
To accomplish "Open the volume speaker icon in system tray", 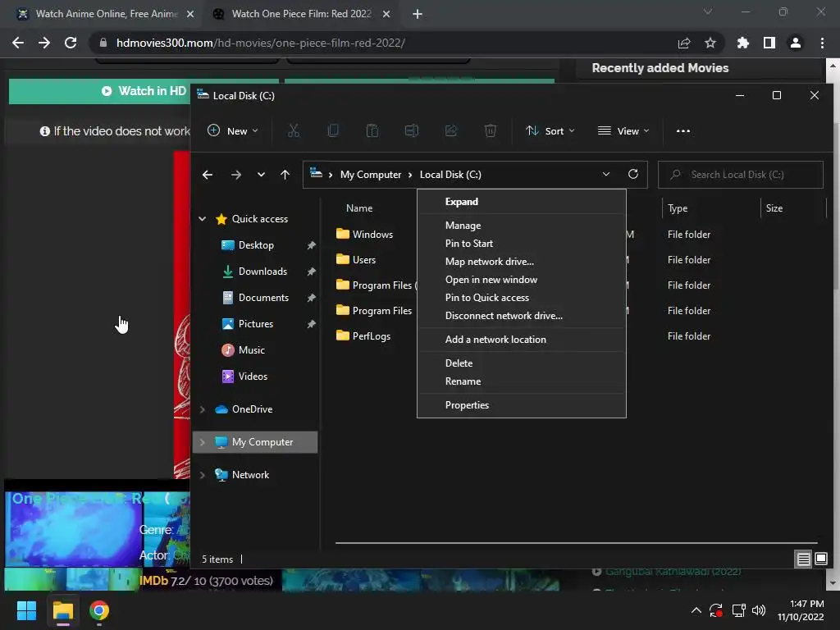I will coord(759,610).
